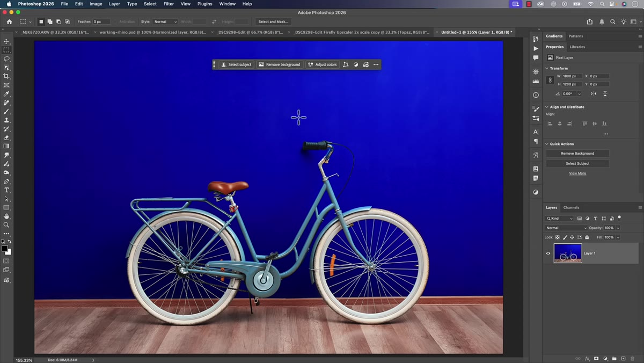The height and width of the screenshot is (363, 644).
Task: Open the Filter menu
Action: pyautogui.click(x=169, y=4)
